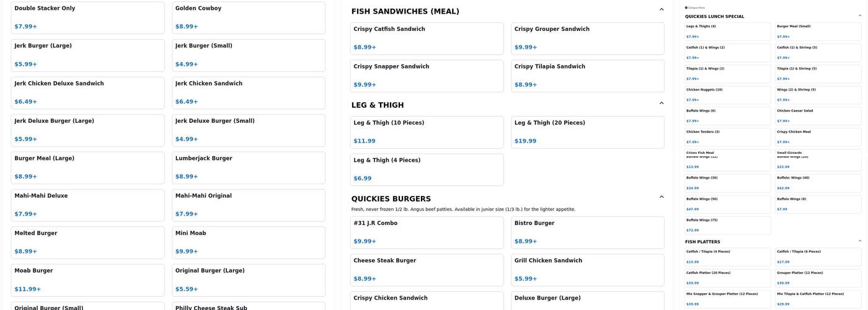The width and height of the screenshot is (868, 310).
Task: Click the Bistro Burger $8.99+ price
Action: click(526, 241)
